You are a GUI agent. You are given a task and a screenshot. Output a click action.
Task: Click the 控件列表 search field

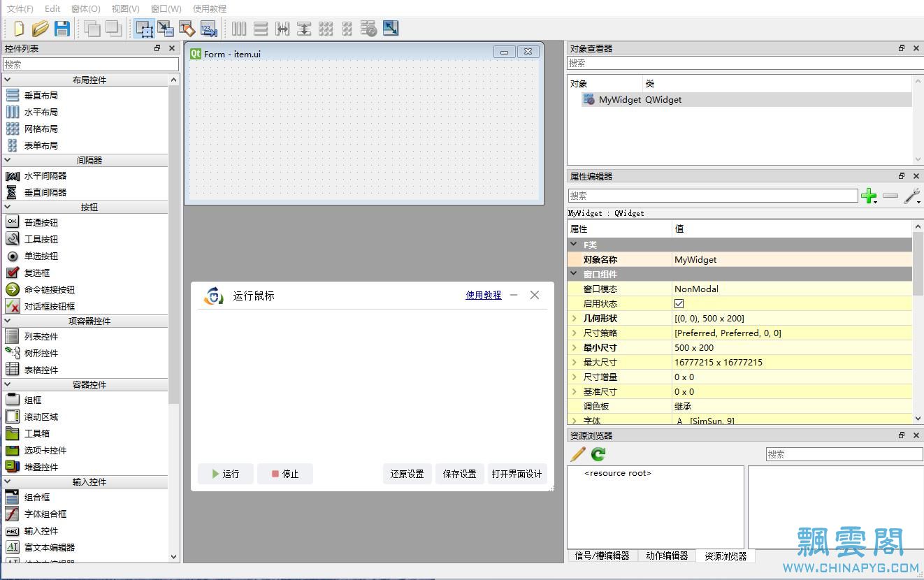click(x=91, y=64)
